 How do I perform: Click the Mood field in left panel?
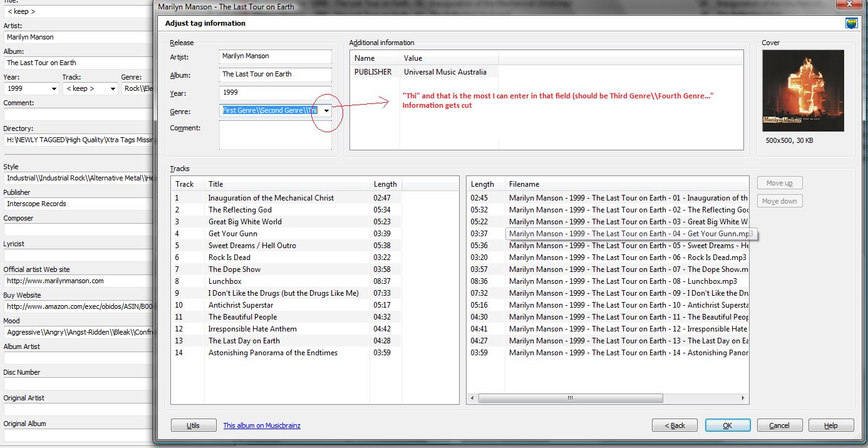tap(78, 332)
